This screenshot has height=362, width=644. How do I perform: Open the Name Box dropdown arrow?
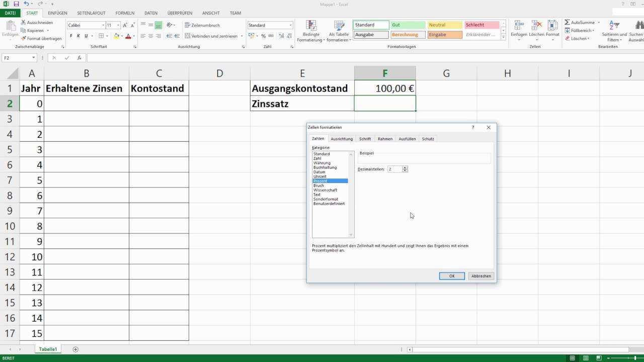(x=34, y=58)
